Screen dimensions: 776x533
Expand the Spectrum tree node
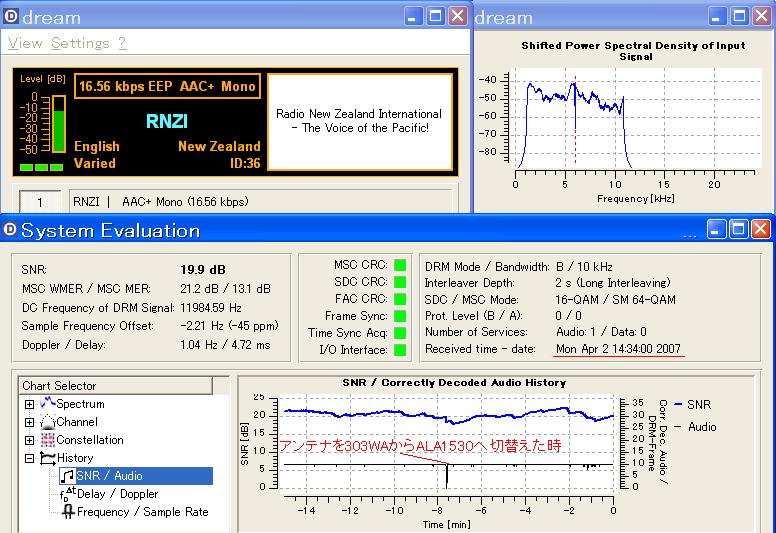pyautogui.click(x=30, y=404)
